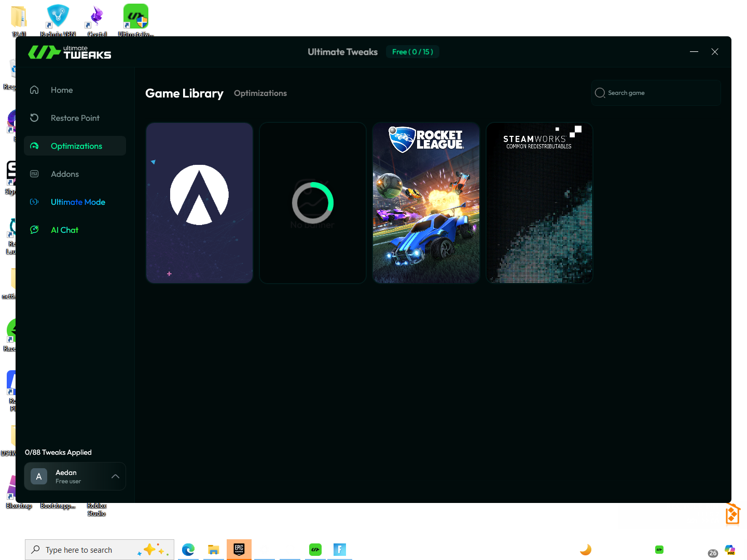Click the Search game input field
The image size is (747, 560).
click(656, 93)
